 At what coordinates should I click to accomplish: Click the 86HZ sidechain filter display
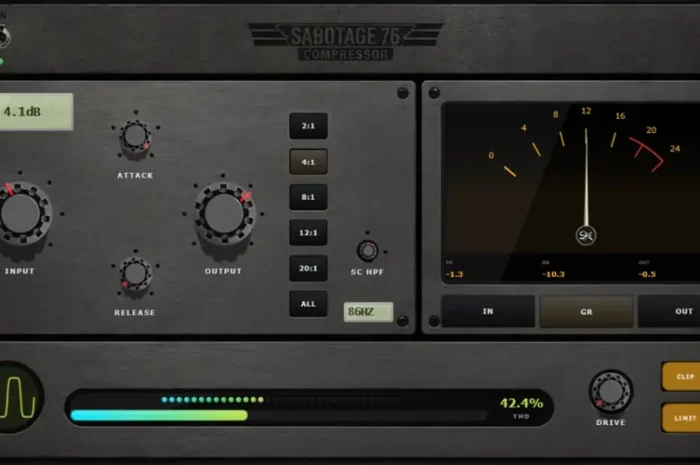pyautogui.click(x=368, y=311)
